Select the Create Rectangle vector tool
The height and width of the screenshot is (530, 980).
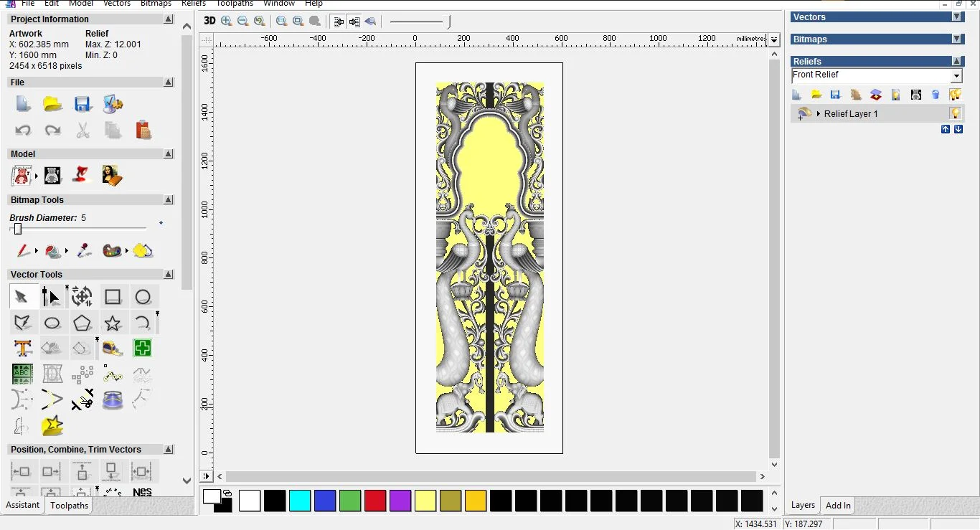(x=113, y=297)
